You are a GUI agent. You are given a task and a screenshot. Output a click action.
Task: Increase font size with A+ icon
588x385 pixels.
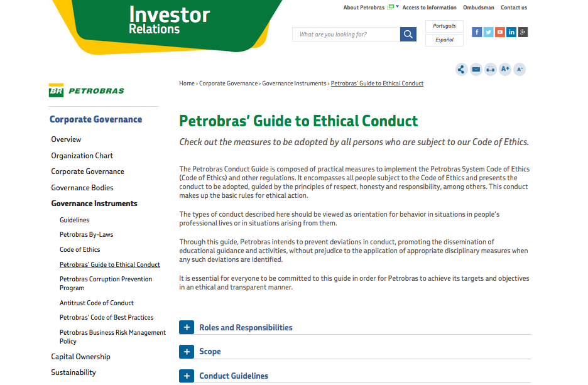click(505, 69)
